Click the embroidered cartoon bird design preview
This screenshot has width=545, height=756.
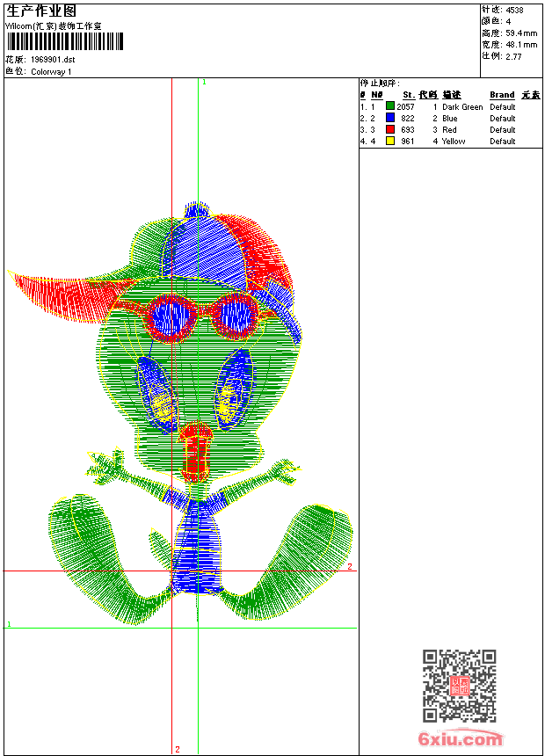click(x=179, y=414)
